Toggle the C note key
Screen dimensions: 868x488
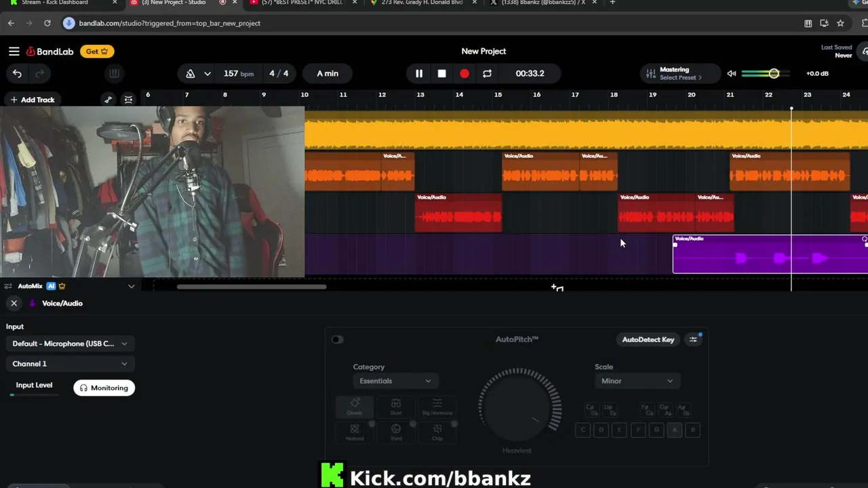pyautogui.click(x=583, y=430)
